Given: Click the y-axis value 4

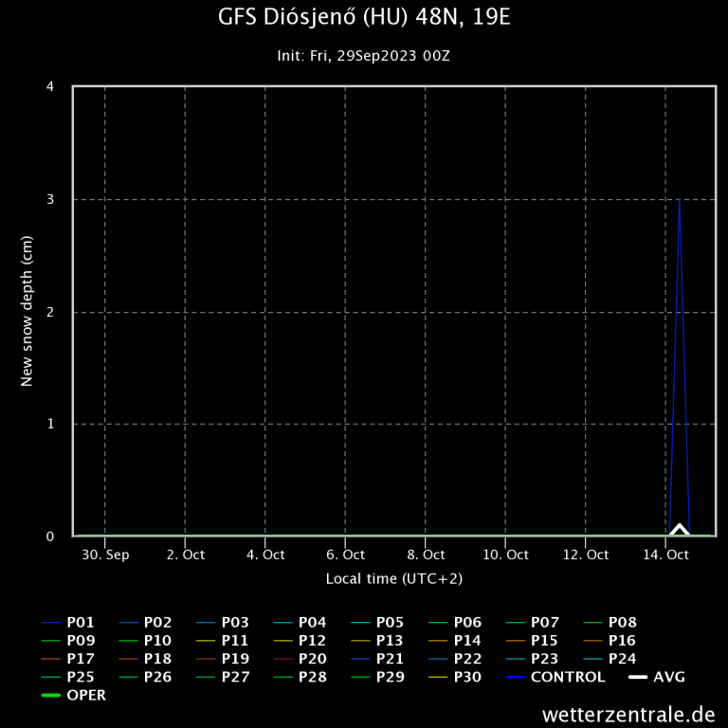Looking at the screenshot, I should click(50, 87).
